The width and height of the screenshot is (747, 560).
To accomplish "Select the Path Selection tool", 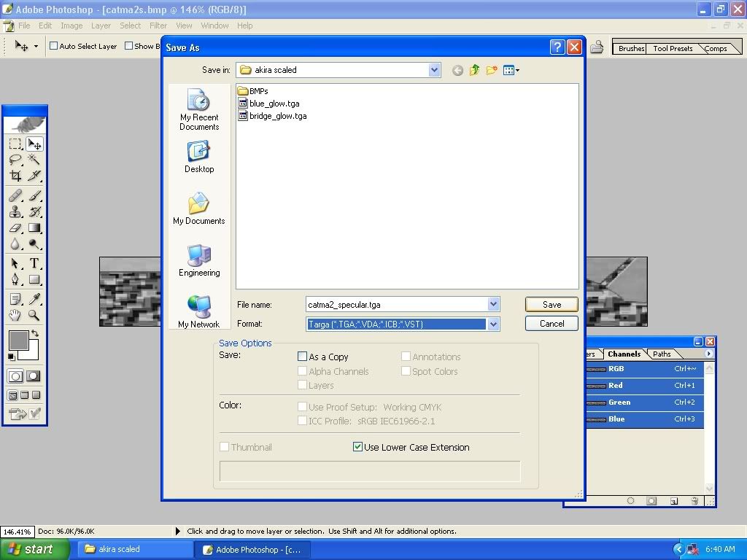I will [x=15, y=263].
